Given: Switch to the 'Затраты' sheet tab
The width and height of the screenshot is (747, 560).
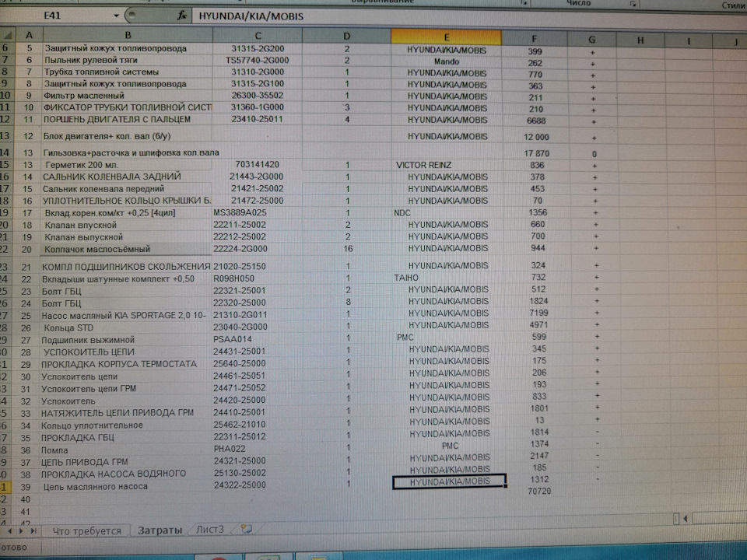Looking at the screenshot, I should point(160,530).
